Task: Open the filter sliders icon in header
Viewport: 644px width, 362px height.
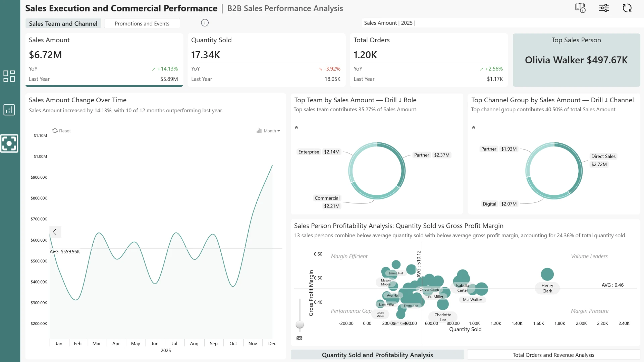Action: pos(604,8)
